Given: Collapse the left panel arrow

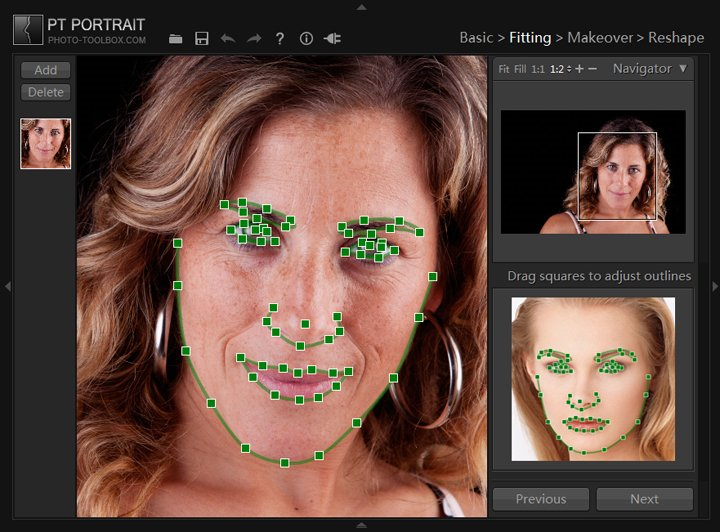Looking at the screenshot, I should pyautogui.click(x=8, y=287).
